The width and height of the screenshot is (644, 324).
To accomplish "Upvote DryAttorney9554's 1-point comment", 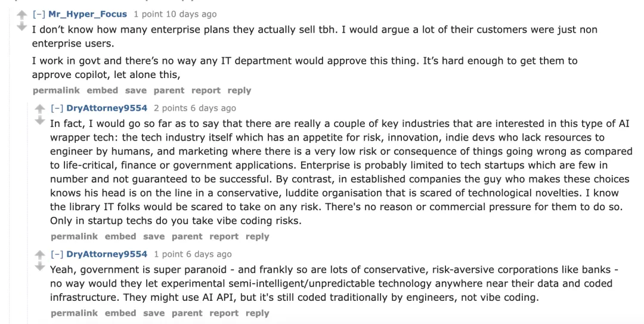I will [40, 254].
